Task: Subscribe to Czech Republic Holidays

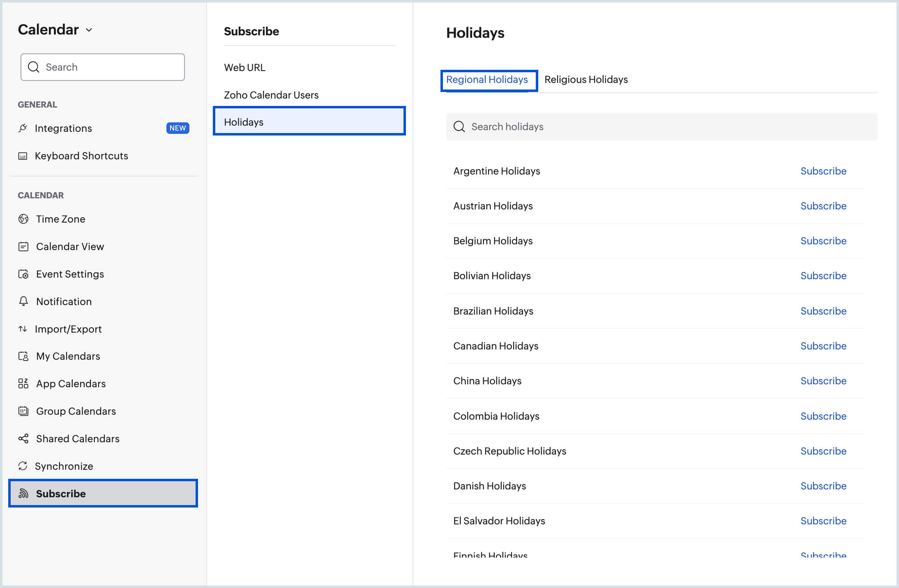Action: [823, 451]
